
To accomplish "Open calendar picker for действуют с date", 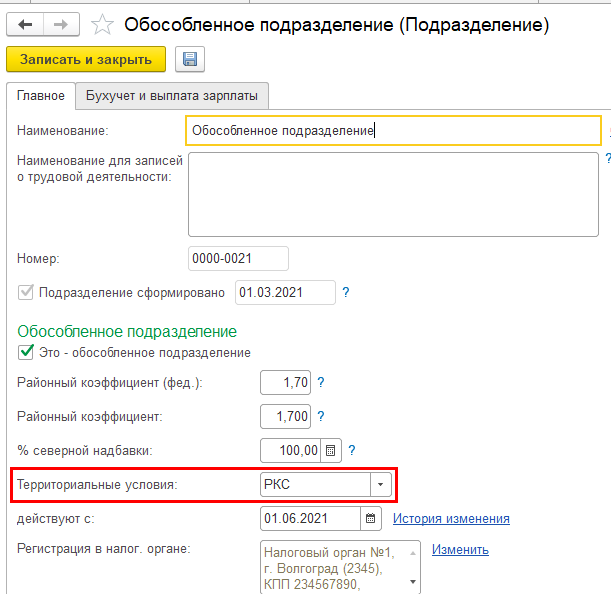I will pyautogui.click(x=371, y=519).
